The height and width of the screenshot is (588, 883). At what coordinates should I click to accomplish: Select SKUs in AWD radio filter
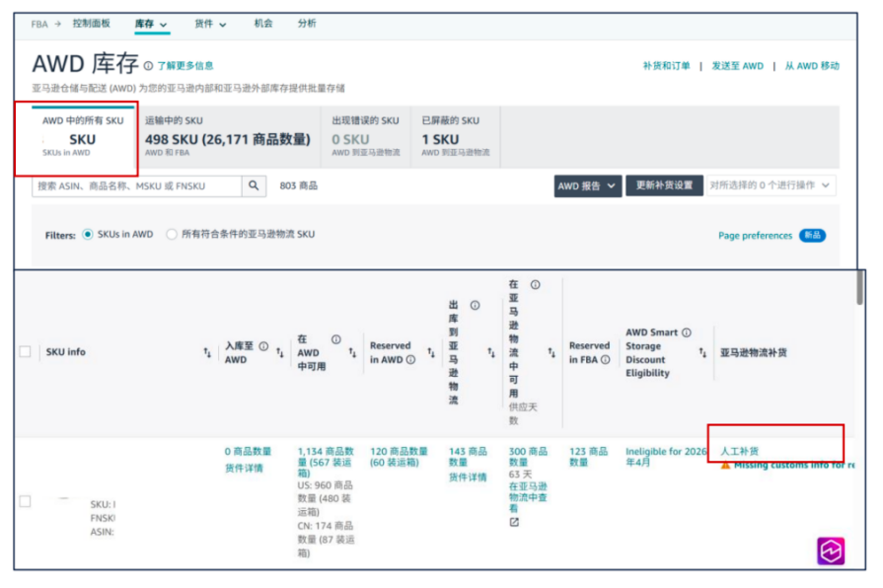point(87,234)
